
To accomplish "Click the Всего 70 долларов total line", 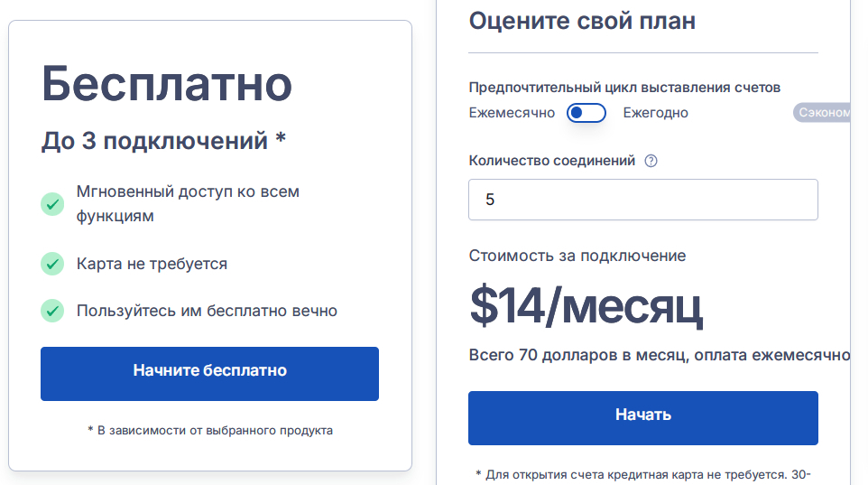I will [660, 355].
